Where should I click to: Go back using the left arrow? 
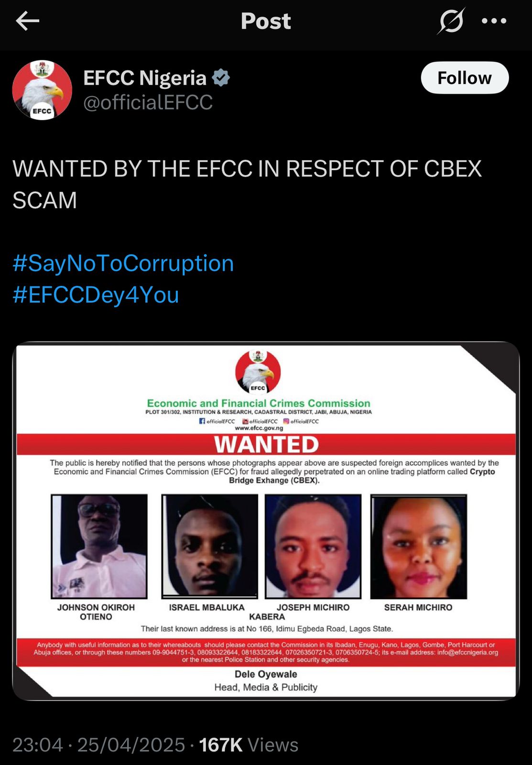pyautogui.click(x=27, y=21)
